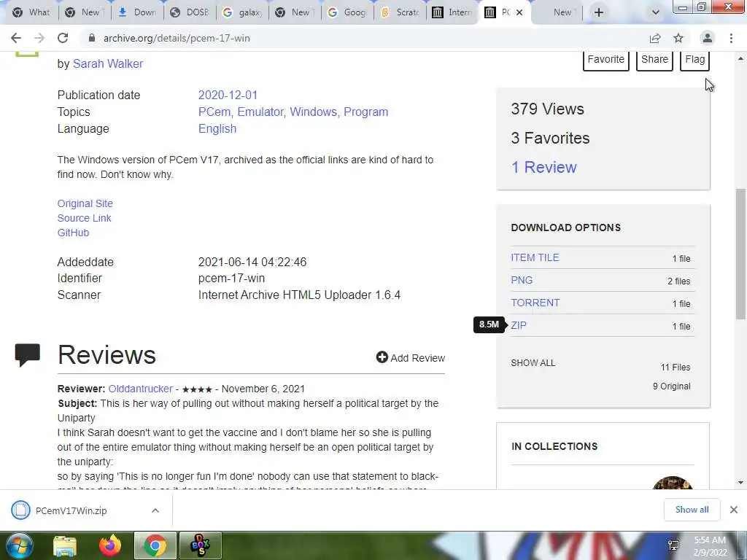The height and width of the screenshot is (560, 747).
Task: Click the Windows topic link
Action: 314,112
